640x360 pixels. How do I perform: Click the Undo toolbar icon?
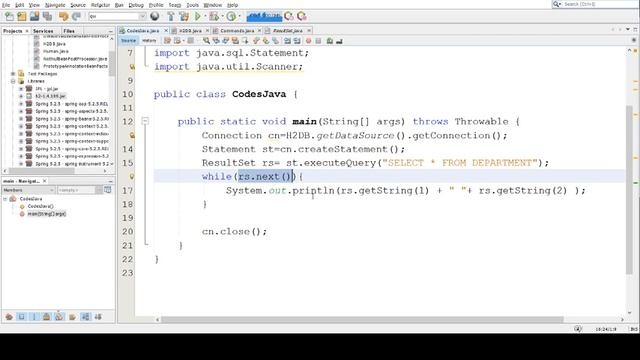63,16
